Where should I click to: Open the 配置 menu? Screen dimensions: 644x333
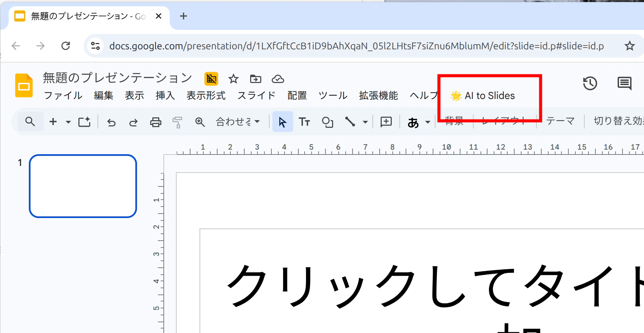coord(297,95)
